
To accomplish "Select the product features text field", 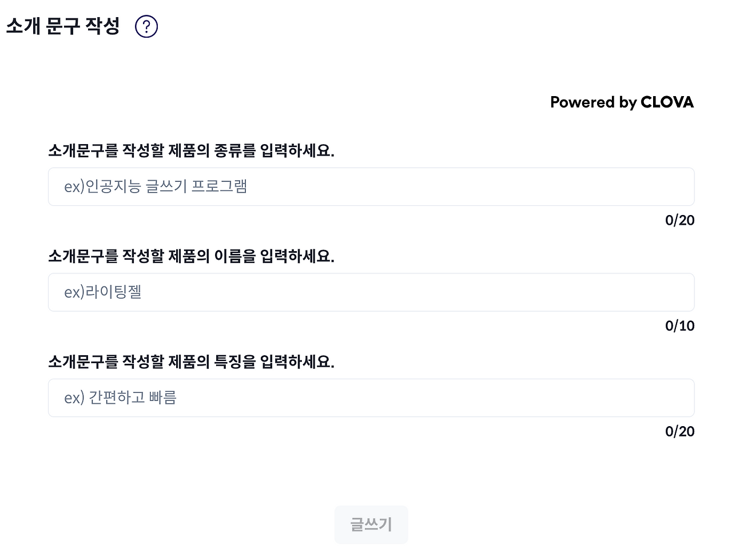I will 371,398.
